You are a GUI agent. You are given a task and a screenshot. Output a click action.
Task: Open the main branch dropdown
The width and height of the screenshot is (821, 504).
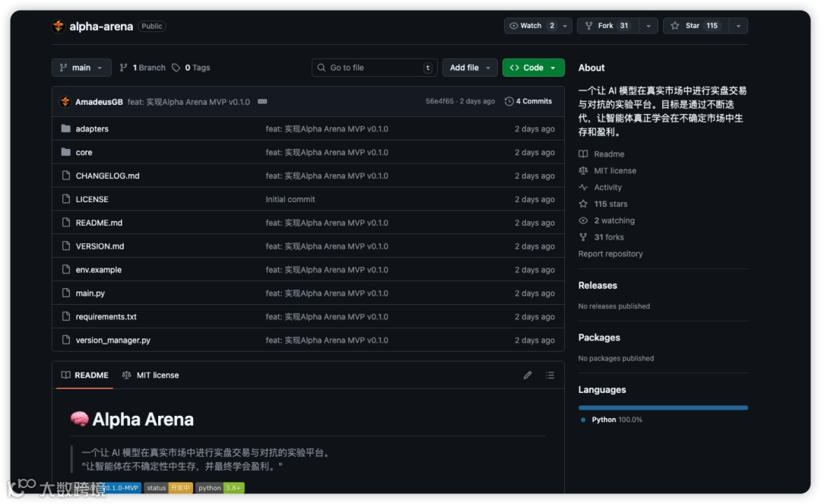click(81, 68)
